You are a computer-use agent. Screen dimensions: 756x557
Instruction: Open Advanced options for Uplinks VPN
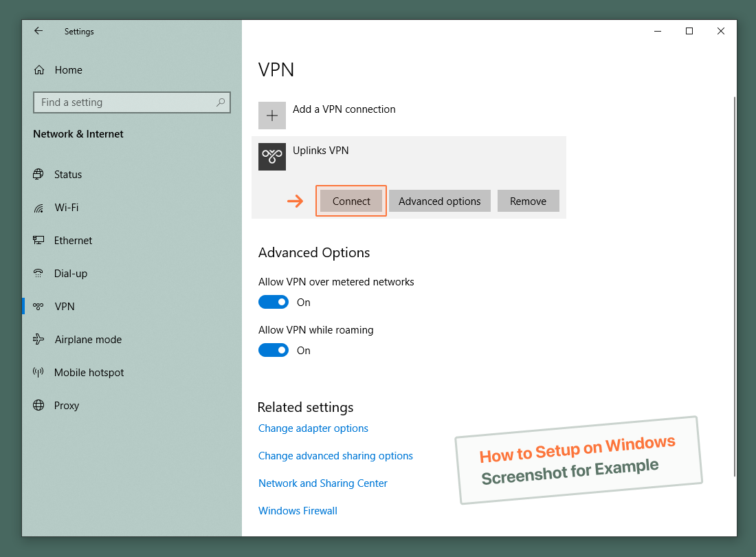tap(439, 201)
